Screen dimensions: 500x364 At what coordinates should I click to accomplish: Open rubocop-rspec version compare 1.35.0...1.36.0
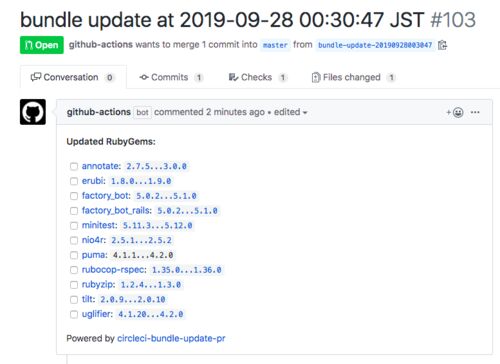tap(187, 270)
